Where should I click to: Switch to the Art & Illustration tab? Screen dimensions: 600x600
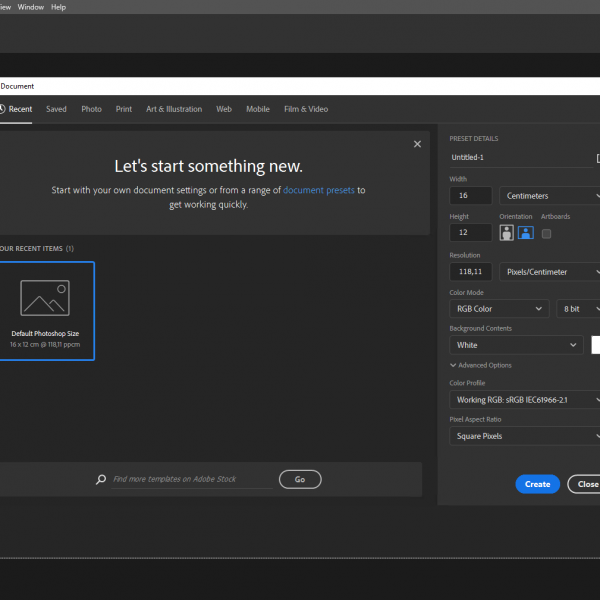[174, 109]
